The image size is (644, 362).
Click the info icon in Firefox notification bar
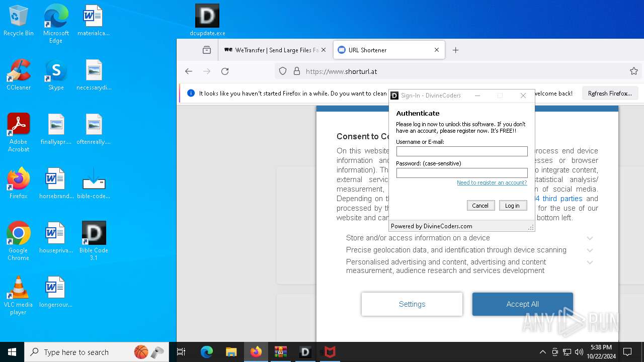191,93
